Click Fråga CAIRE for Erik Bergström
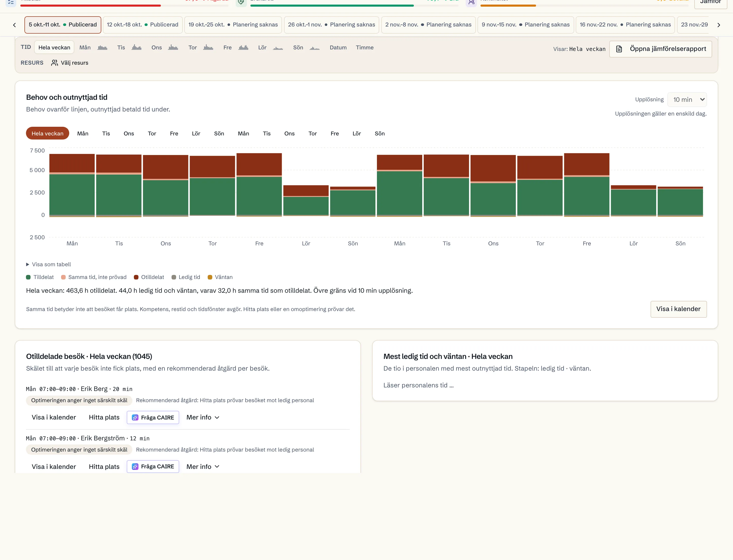The image size is (733, 560). click(153, 467)
